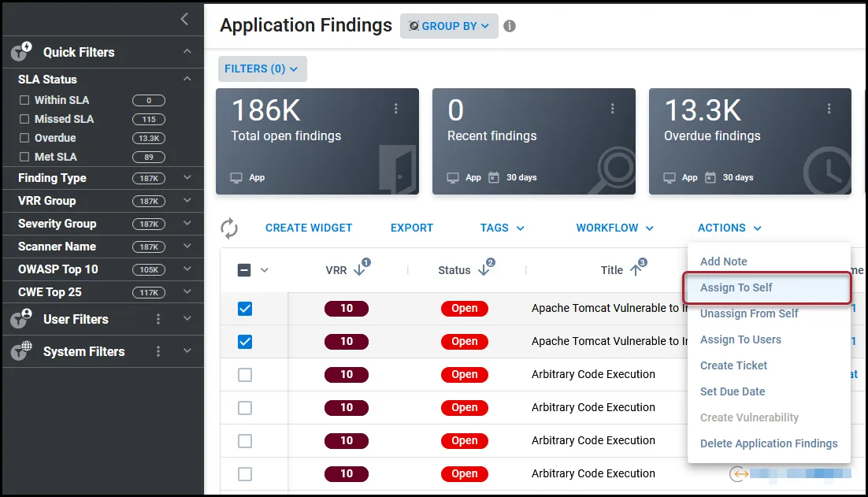Uncheck the second Apache Tomcat finding row
The image size is (868, 497).
[x=245, y=342]
